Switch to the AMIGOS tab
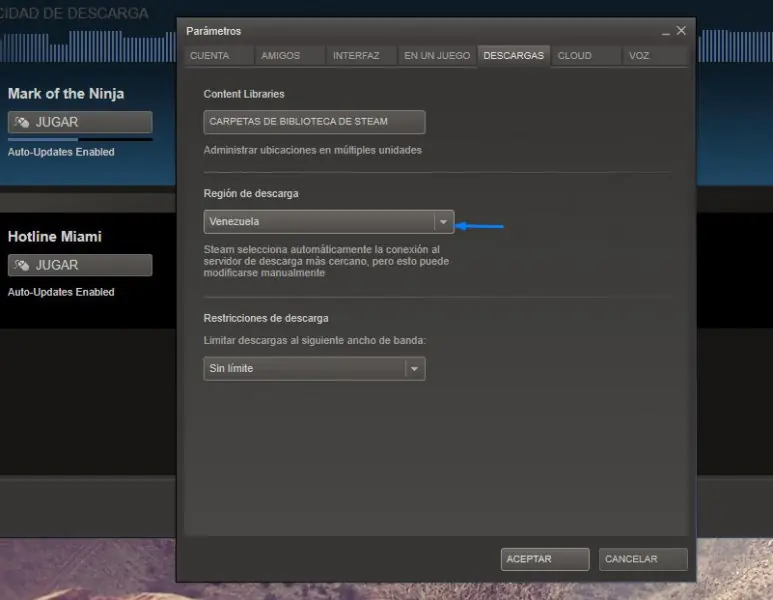This screenshot has width=773, height=600. [288, 56]
